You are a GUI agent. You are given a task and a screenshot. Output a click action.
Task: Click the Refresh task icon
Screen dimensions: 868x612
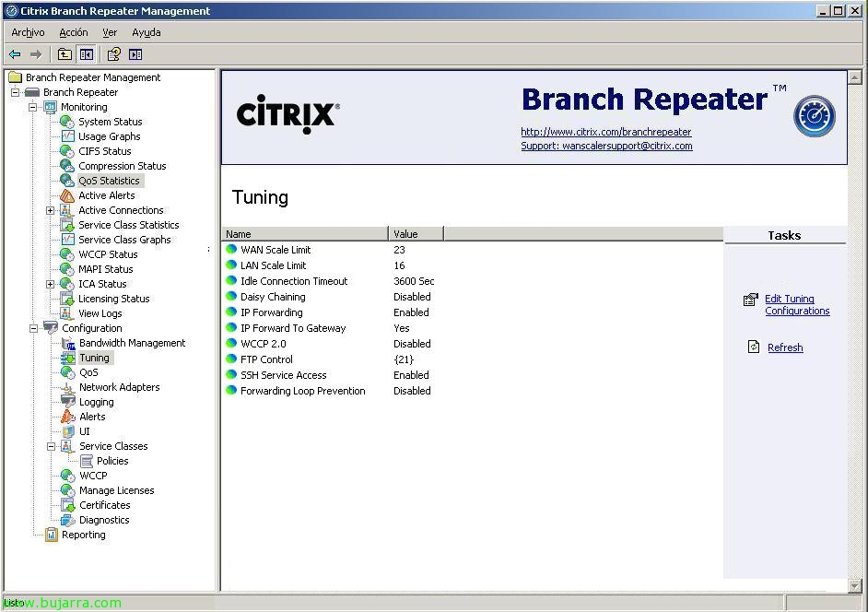pyautogui.click(x=754, y=347)
